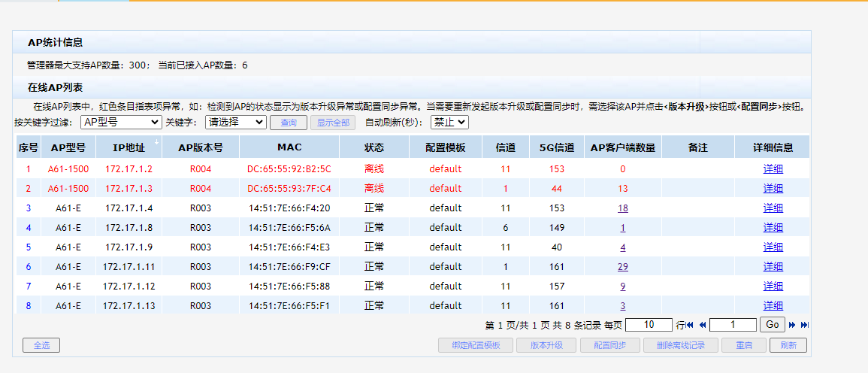Click the AP客户端数量 column header
The image size is (868, 373).
(622, 148)
